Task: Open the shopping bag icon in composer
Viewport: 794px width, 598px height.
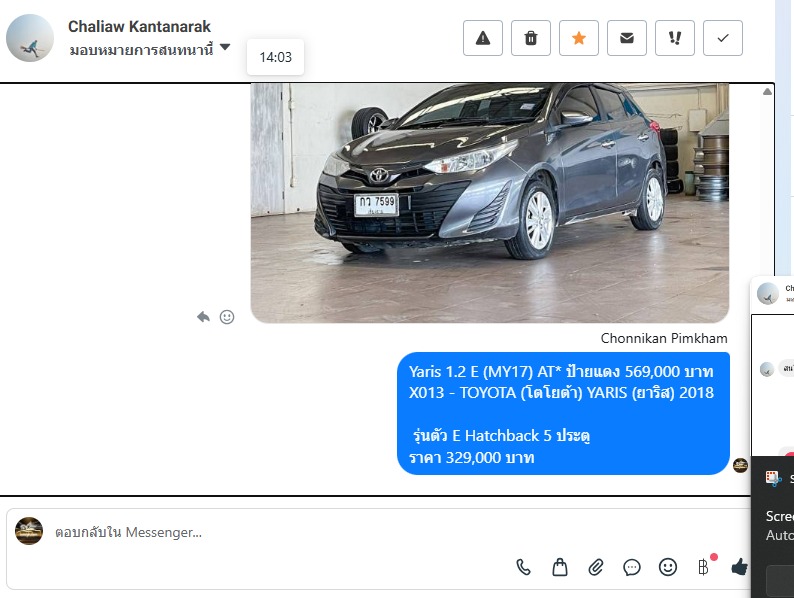Action: point(560,567)
